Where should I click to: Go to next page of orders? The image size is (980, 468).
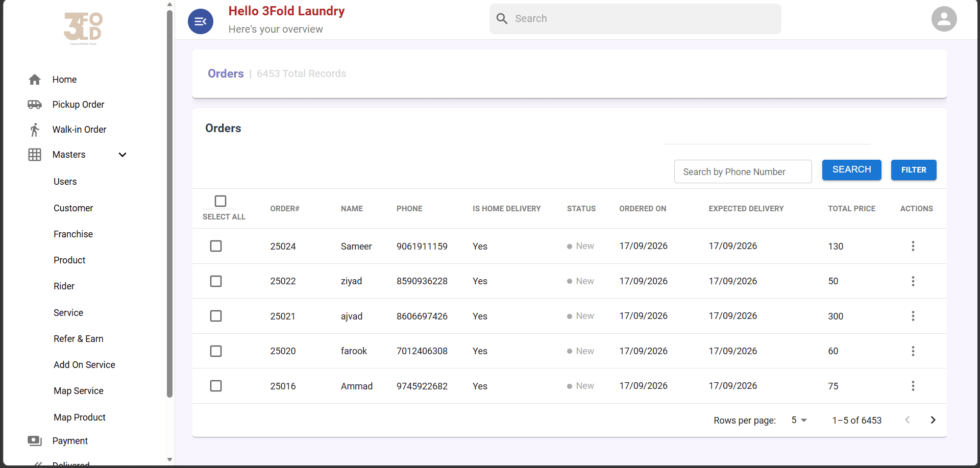pyautogui.click(x=933, y=420)
